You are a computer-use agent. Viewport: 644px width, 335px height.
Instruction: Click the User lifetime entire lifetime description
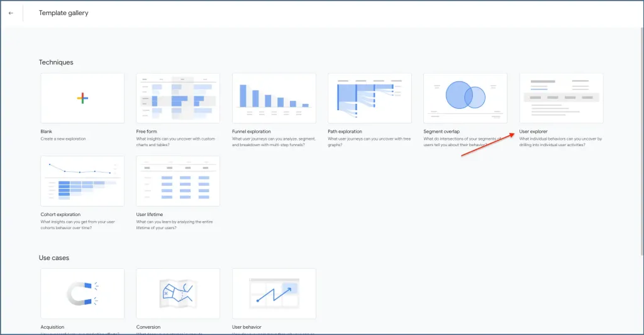coord(175,225)
